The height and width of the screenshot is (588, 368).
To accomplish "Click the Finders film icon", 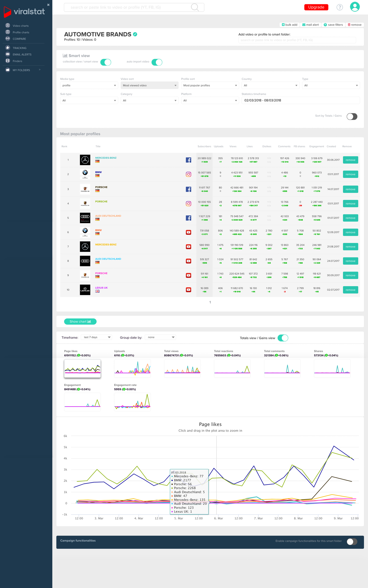I will tap(8, 61).
